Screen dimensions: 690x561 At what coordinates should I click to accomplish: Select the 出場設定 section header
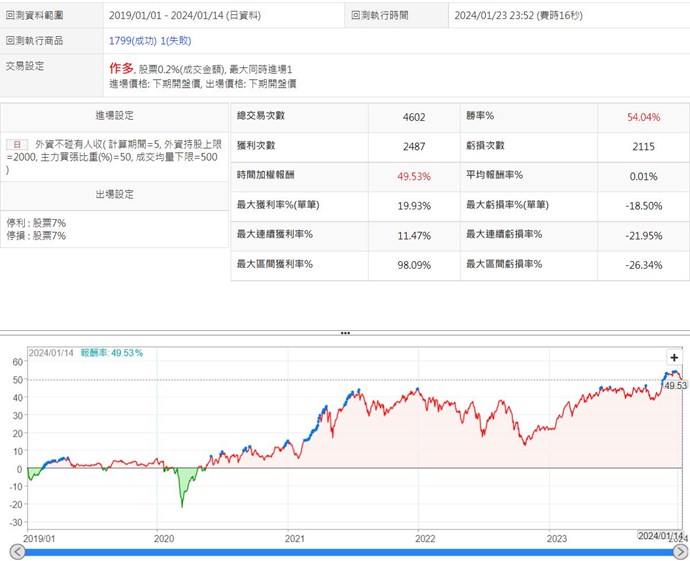point(114,195)
